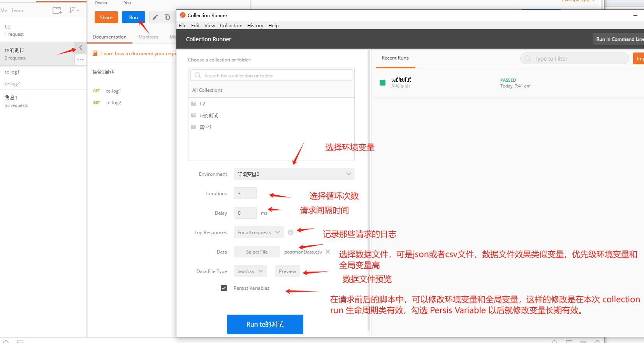The width and height of the screenshot is (644, 343).
Task: Click the duplicate collection icon beside the pencil
Action: (167, 17)
